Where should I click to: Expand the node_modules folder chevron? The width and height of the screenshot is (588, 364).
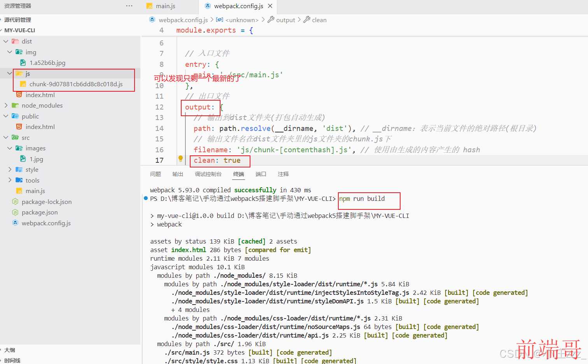(6, 105)
